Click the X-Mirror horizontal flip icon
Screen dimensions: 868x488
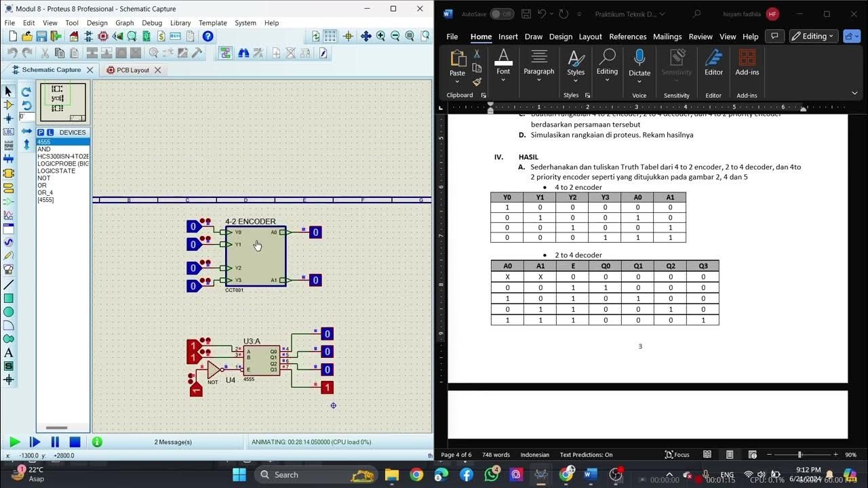click(26, 131)
